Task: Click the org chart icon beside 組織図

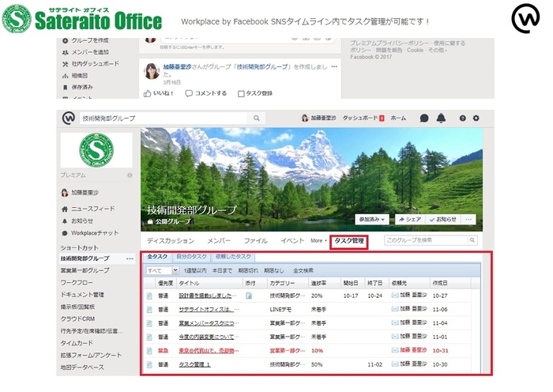Action: click(65, 76)
